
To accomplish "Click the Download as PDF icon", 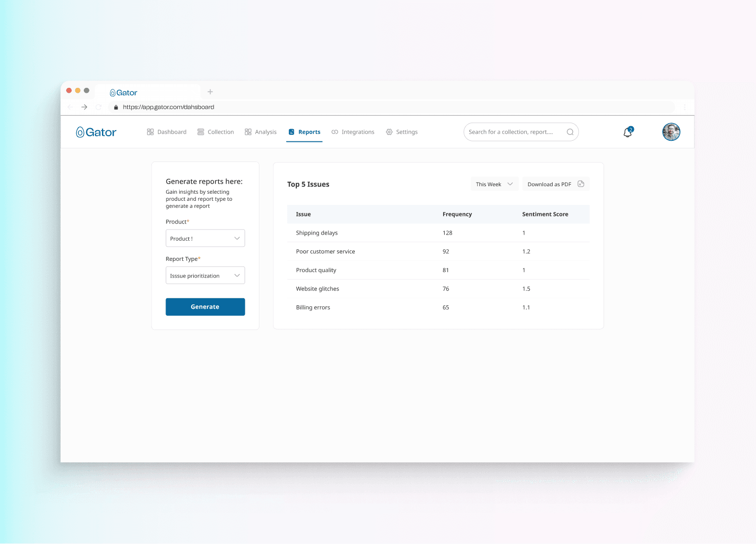I will 581,184.
